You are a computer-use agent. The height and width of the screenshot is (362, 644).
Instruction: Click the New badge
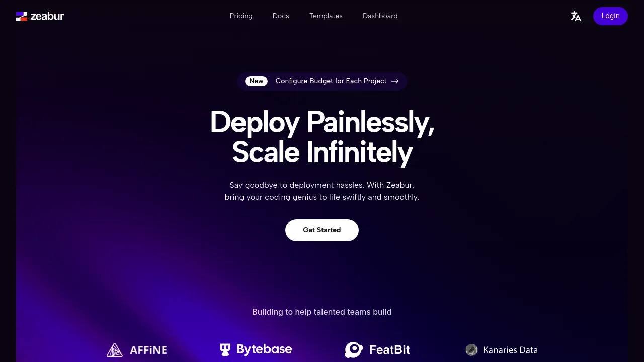coord(256,81)
